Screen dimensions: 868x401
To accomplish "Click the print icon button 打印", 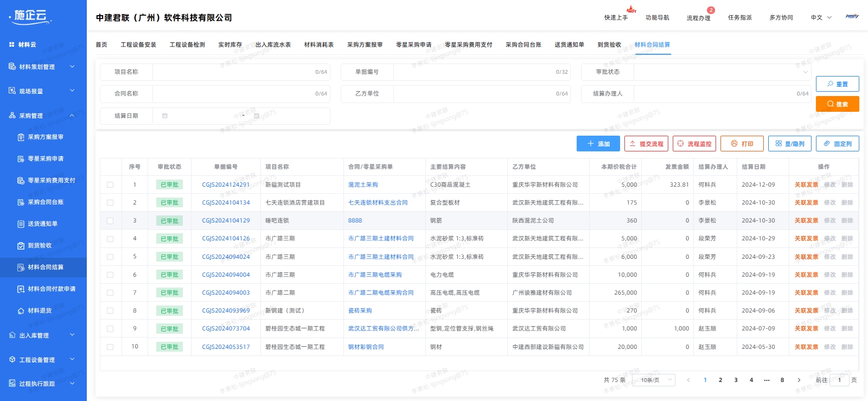I will (734, 144).
